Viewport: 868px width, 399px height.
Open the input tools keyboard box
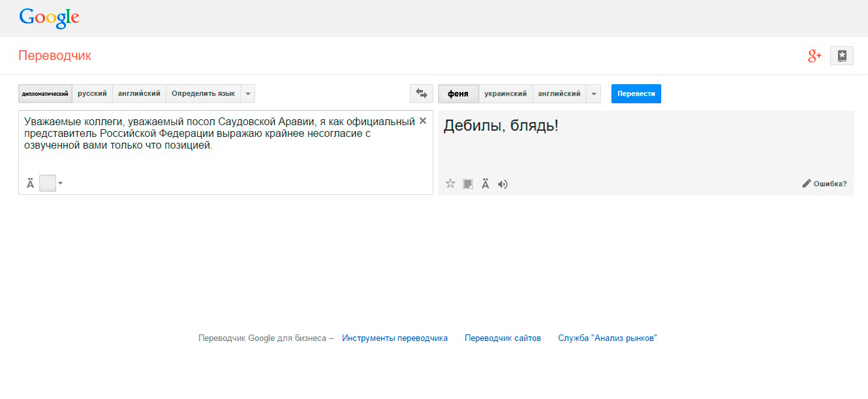pyautogui.click(x=48, y=183)
